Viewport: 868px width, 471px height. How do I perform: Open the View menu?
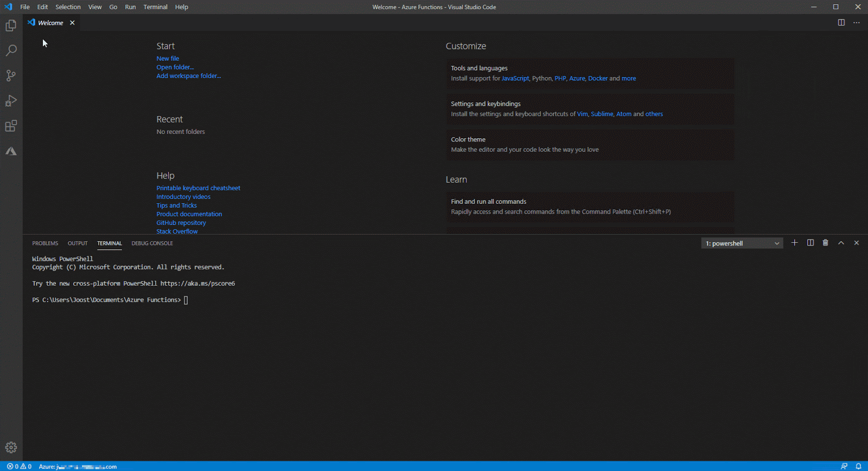point(95,7)
